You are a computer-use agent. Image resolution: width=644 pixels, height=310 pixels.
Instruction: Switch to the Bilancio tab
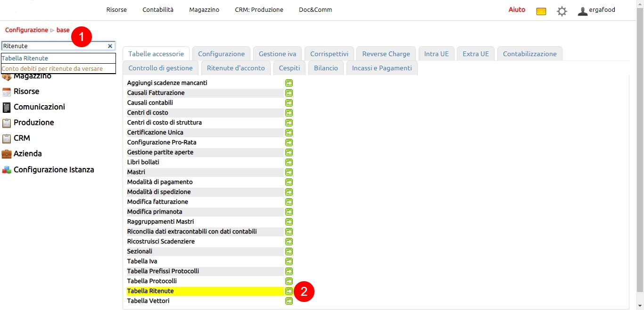(x=326, y=68)
